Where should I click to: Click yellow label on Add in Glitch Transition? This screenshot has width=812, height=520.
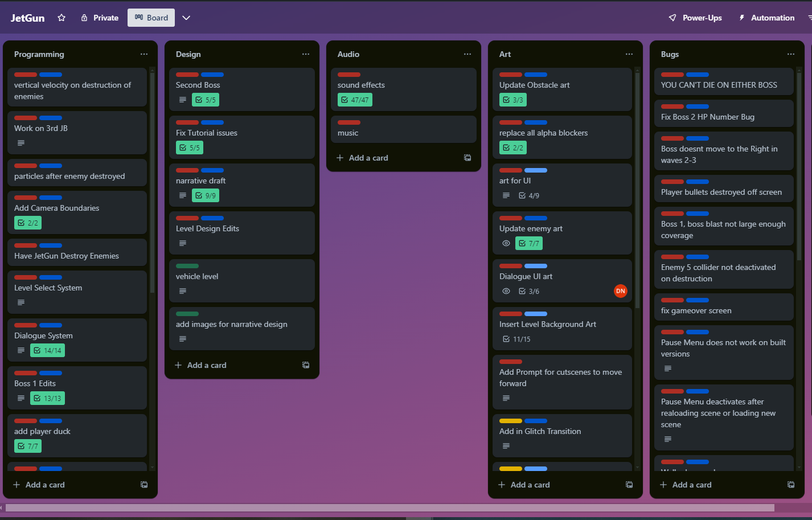tap(511, 421)
